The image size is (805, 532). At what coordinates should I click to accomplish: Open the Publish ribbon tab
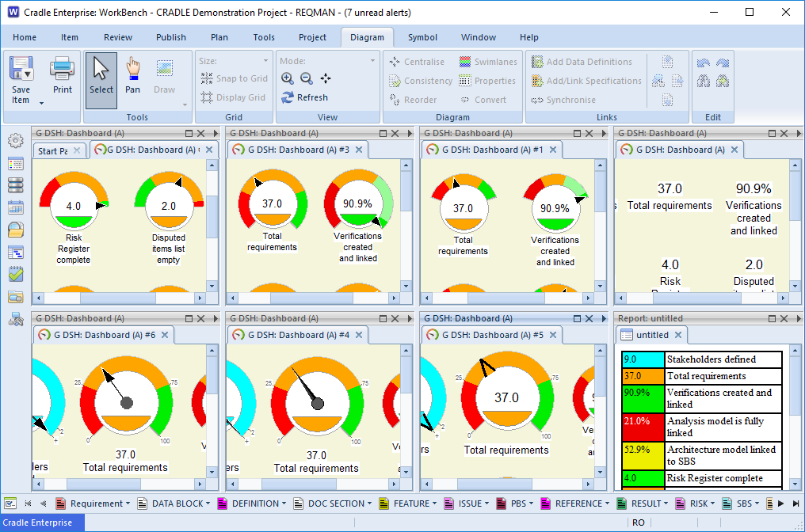click(x=171, y=37)
